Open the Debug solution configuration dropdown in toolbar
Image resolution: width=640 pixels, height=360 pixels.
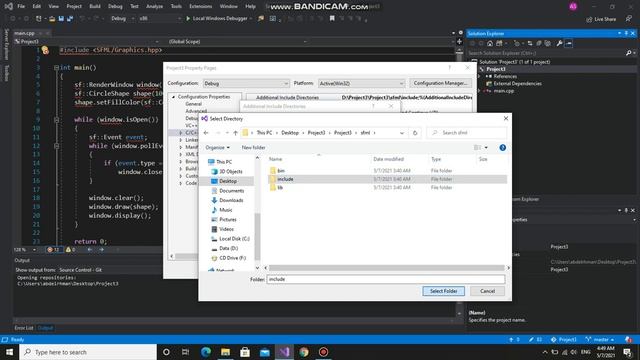tap(122, 18)
